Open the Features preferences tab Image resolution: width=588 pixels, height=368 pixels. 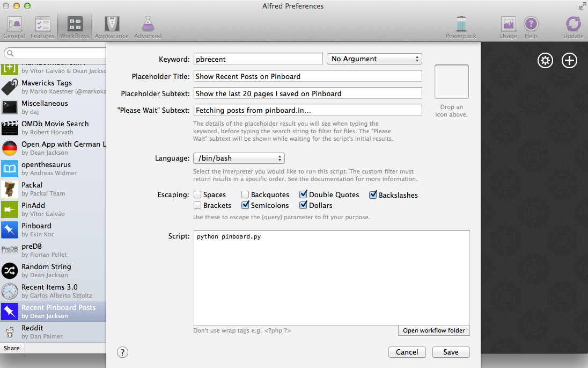(x=42, y=27)
